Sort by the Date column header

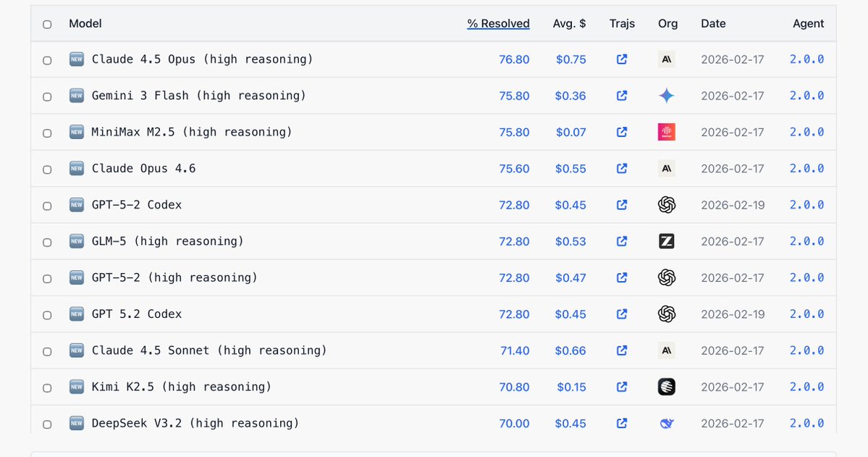pos(713,24)
